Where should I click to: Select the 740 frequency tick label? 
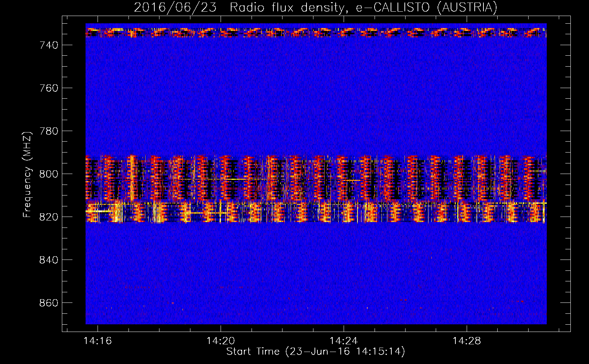pos(49,45)
